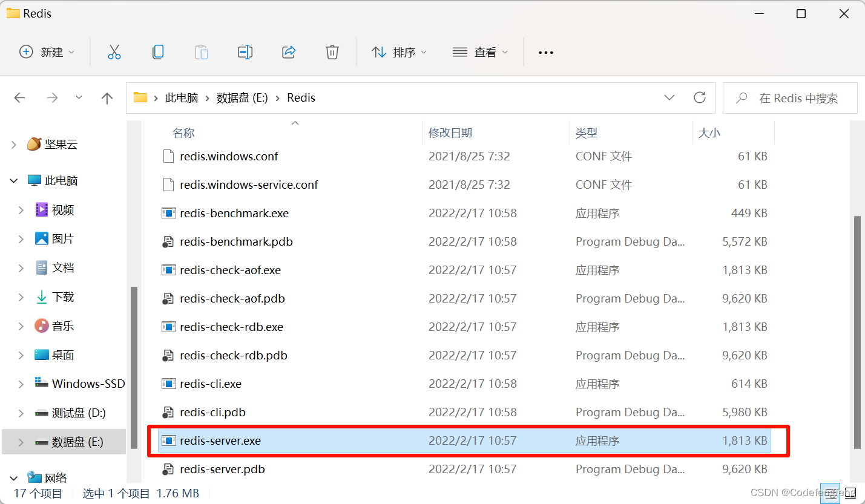Screen dimensions: 865x504
Task: Select redis-check-aof.exe file name
Action: coord(230,270)
